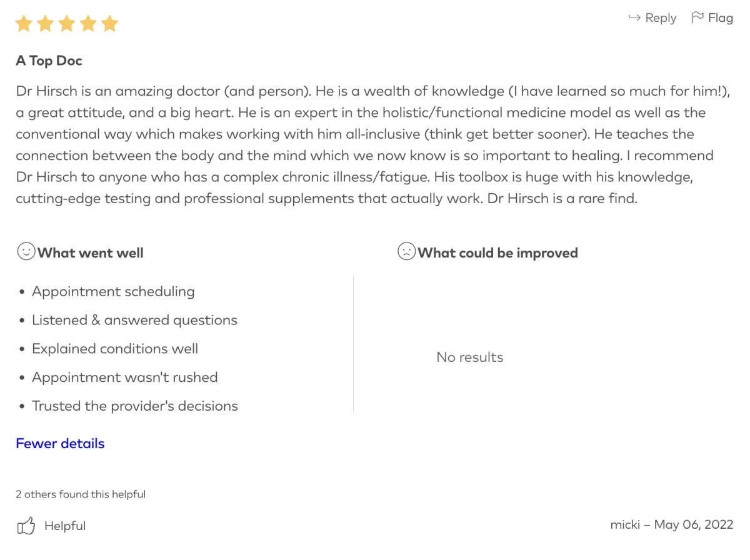Screen dimensions: 750x560
Task: Click the 'What went well' heading
Action: (91, 253)
